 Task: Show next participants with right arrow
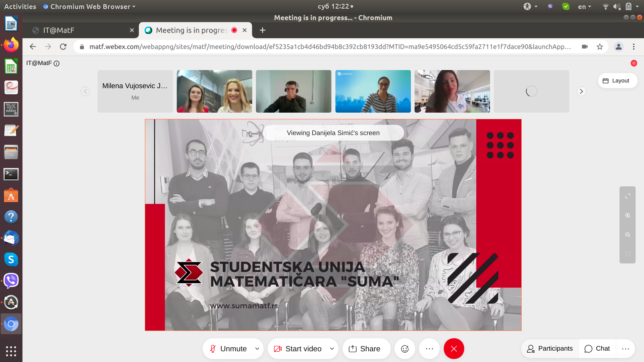[581, 92]
